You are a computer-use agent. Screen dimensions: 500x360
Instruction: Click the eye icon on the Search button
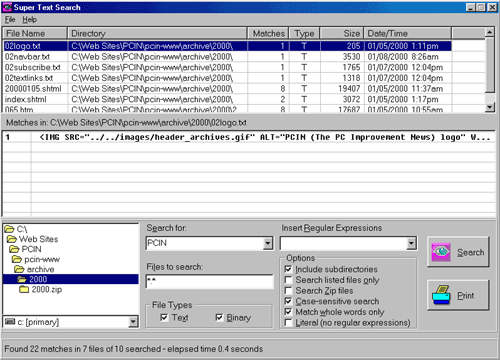[441, 252]
